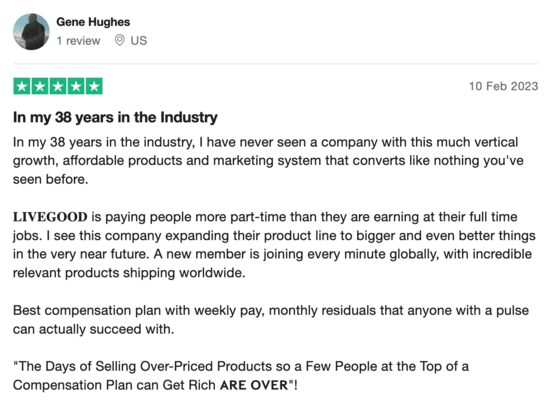Click the text 'seen before.' ending first paragraph
Screen dimensions: 555x400
pos(51,179)
